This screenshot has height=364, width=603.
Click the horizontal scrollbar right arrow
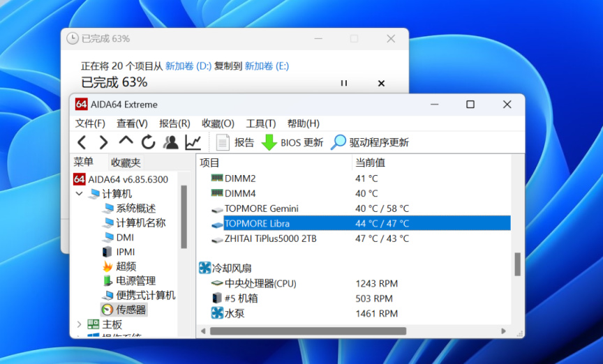tap(503, 331)
